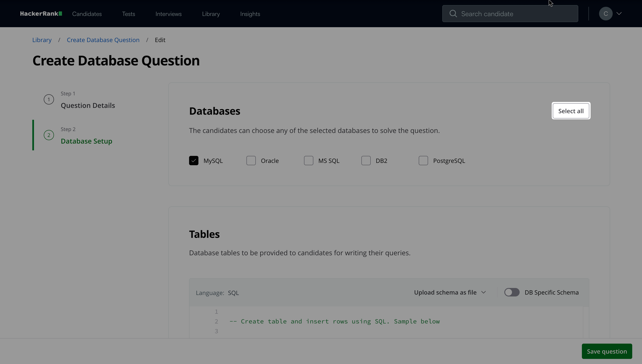This screenshot has width=642, height=364.
Task: Select the DB2 checkbox
Action: pyautogui.click(x=366, y=161)
